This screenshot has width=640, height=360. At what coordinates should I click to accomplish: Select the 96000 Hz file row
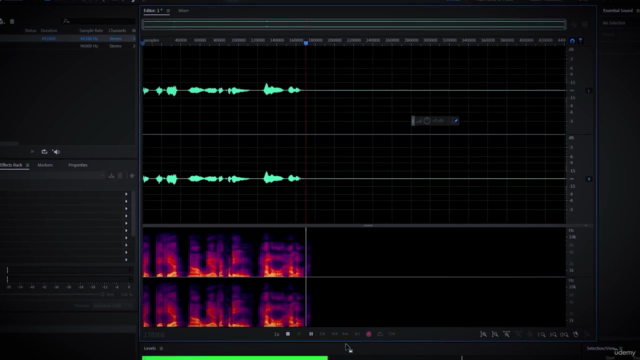click(68, 46)
